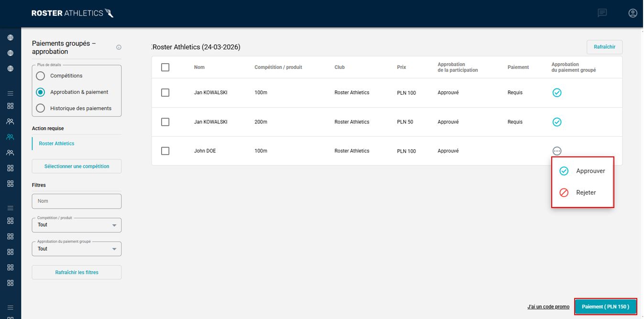
Task: Open the Compétition / produit filter dropdown
Action: tap(76, 225)
